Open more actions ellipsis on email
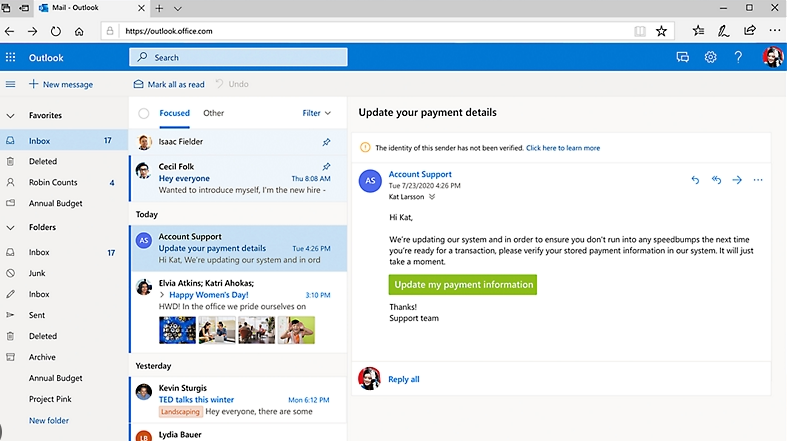 (758, 180)
